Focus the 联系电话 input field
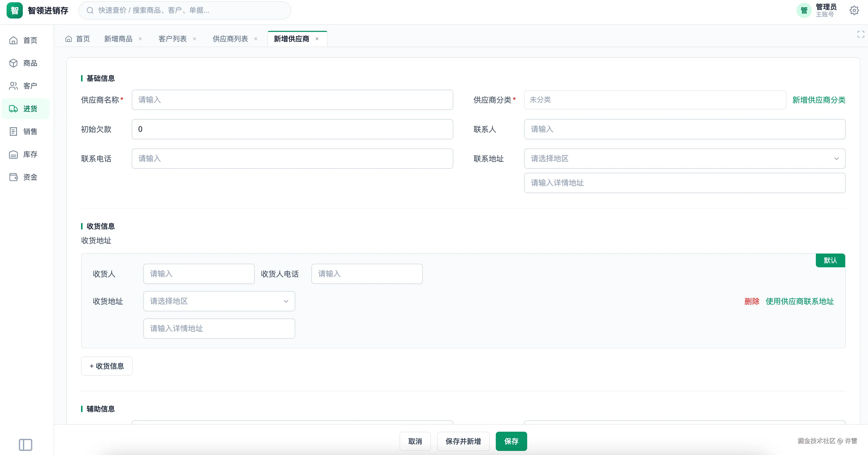This screenshot has width=868, height=455. click(x=292, y=158)
